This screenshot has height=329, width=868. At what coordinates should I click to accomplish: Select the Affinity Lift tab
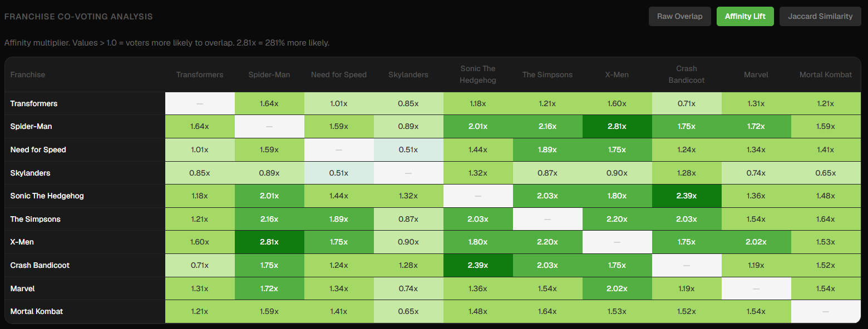click(745, 16)
